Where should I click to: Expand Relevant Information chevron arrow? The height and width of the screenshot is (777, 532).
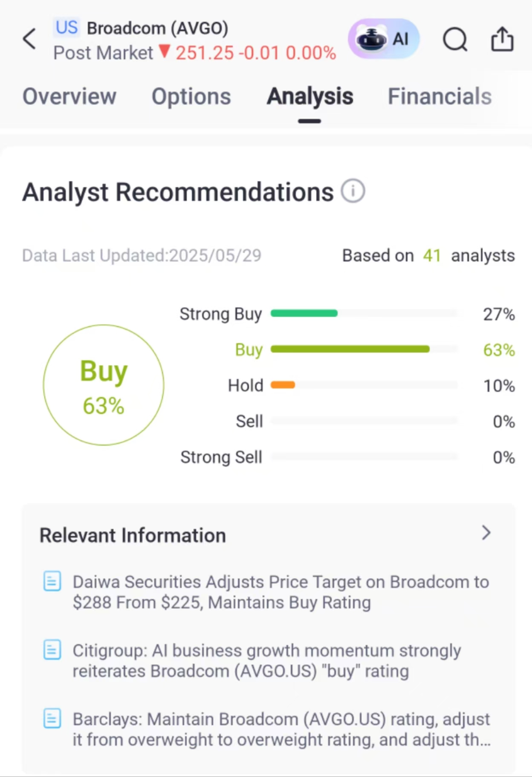pos(486,533)
